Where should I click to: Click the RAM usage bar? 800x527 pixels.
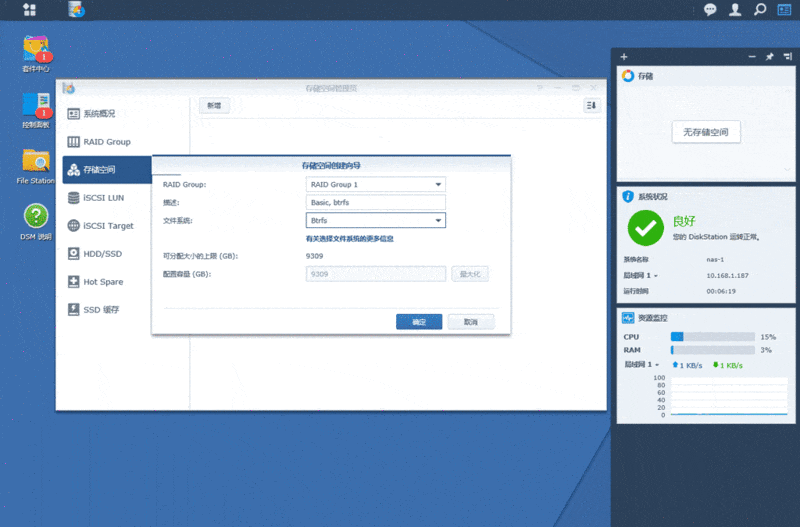pyautogui.click(x=712, y=350)
